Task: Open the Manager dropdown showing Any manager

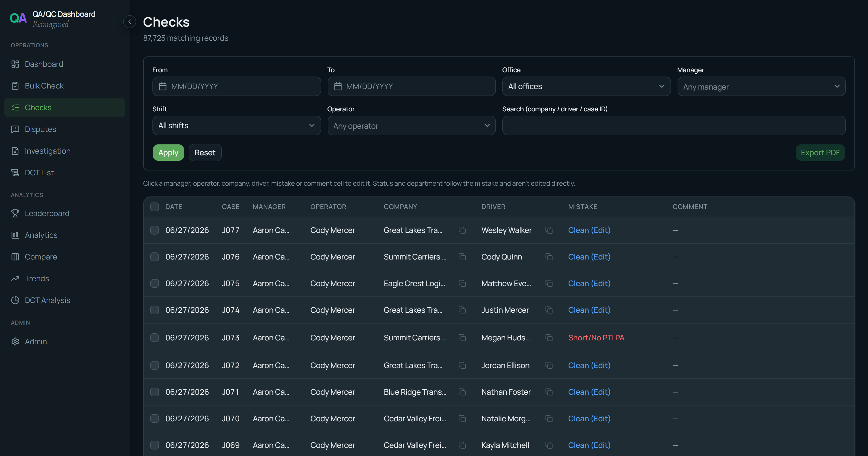Action: [x=761, y=86]
